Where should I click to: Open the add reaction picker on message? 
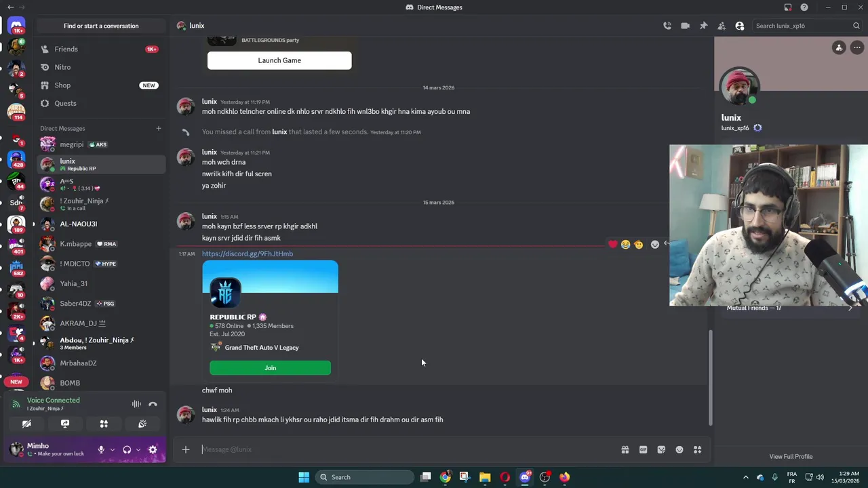pos(654,244)
